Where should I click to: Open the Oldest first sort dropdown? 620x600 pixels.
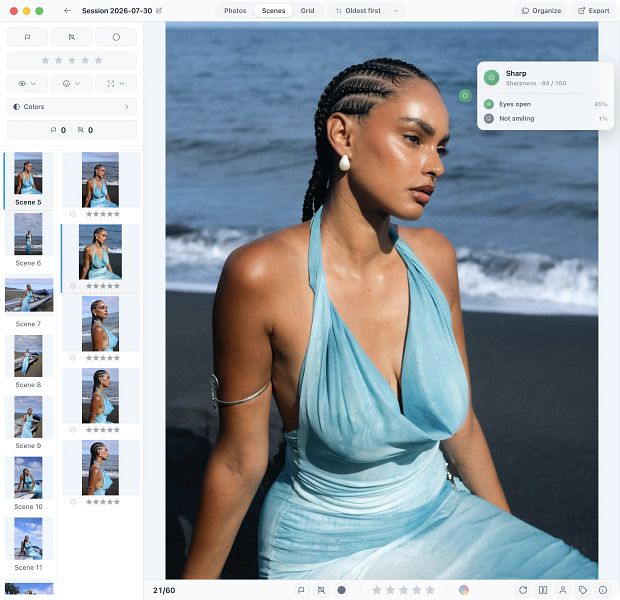[x=367, y=11]
